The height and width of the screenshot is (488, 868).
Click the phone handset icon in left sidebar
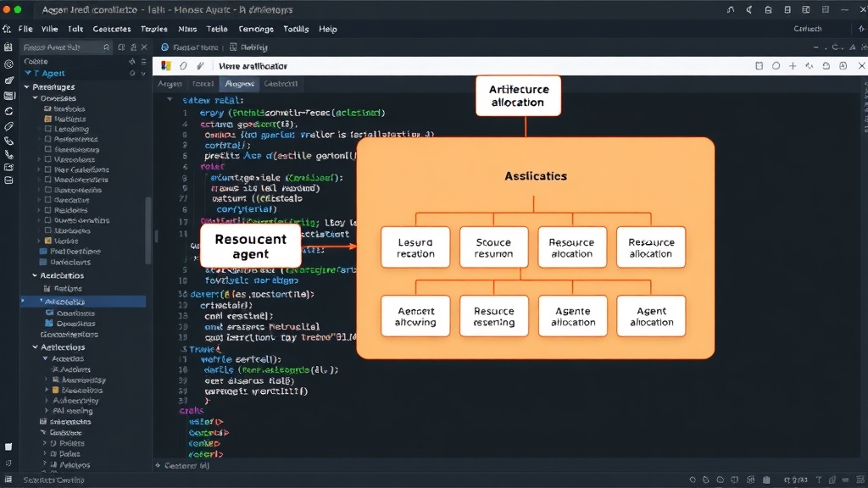[8, 154]
